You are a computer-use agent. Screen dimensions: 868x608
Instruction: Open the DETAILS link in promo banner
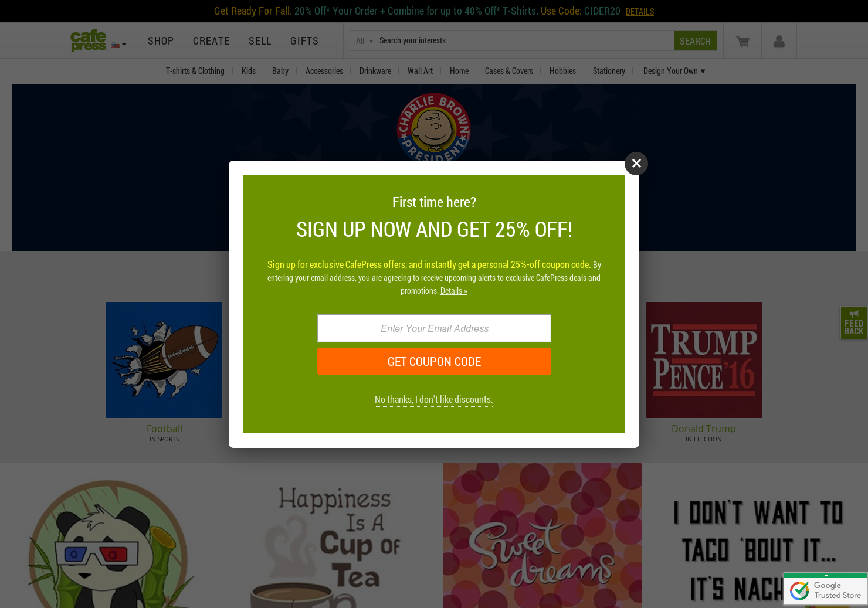pos(640,12)
